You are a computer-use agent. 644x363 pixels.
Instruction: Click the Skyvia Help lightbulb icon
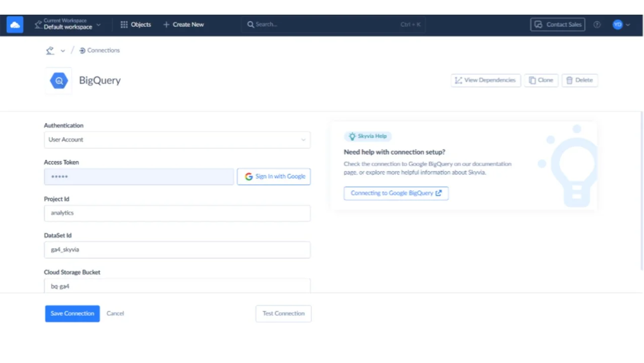tap(352, 136)
